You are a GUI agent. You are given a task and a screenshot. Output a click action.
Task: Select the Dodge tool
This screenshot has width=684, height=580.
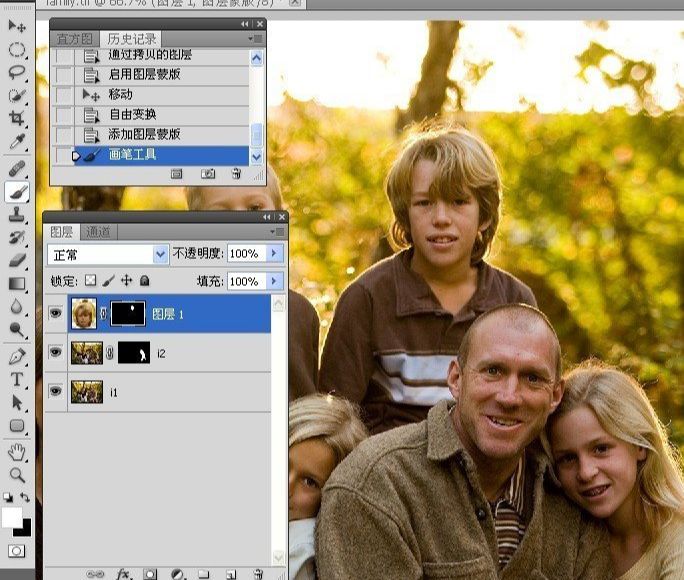tap(17, 329)
